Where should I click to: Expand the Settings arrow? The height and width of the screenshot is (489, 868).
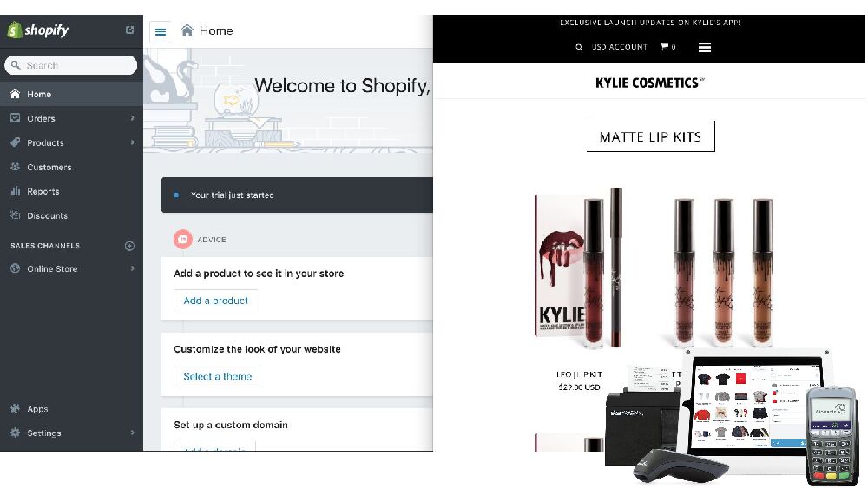tap(132, 433)
